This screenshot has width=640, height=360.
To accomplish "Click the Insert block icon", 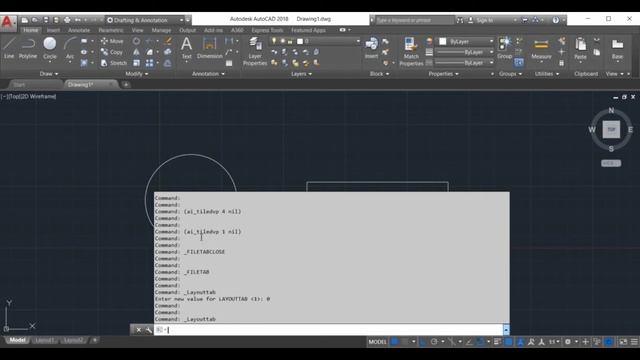I will (x=371, y=48).
